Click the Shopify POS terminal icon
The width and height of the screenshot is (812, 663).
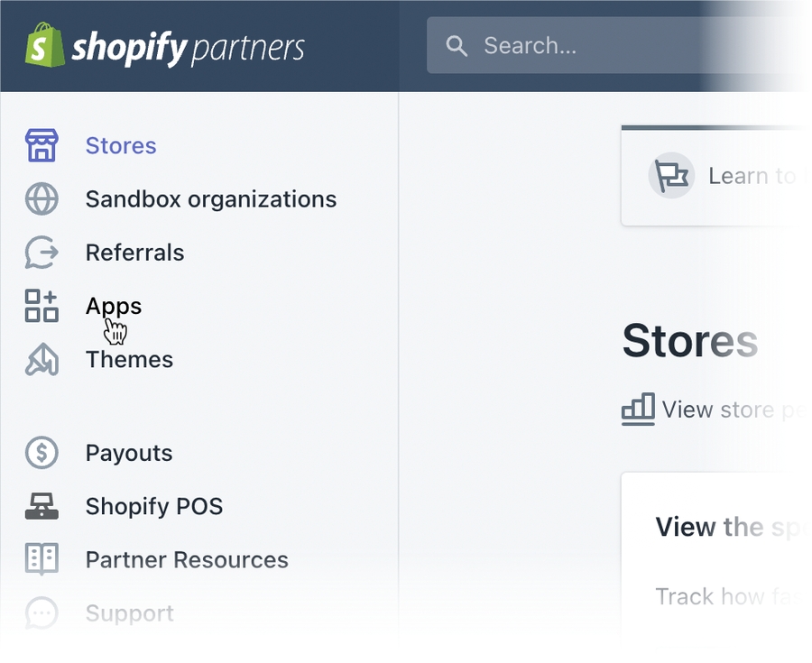[x=42, y=507]
